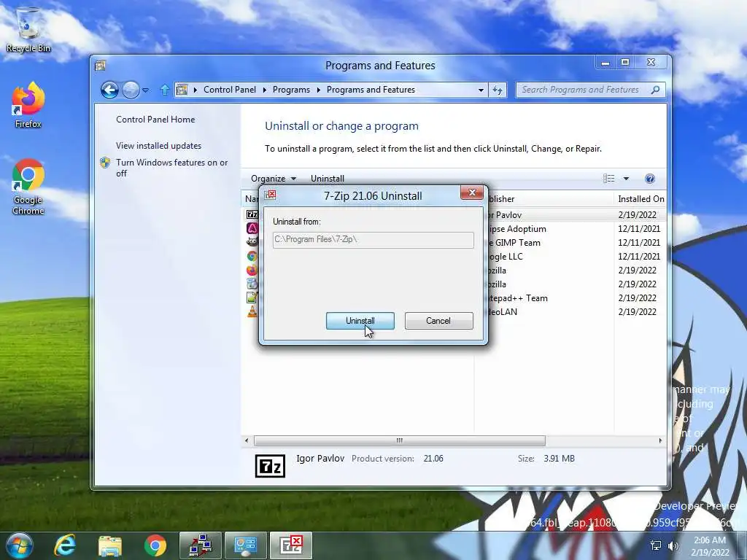Click the scrollbar left arrow
747x560 pixels.
click(247, 440)
